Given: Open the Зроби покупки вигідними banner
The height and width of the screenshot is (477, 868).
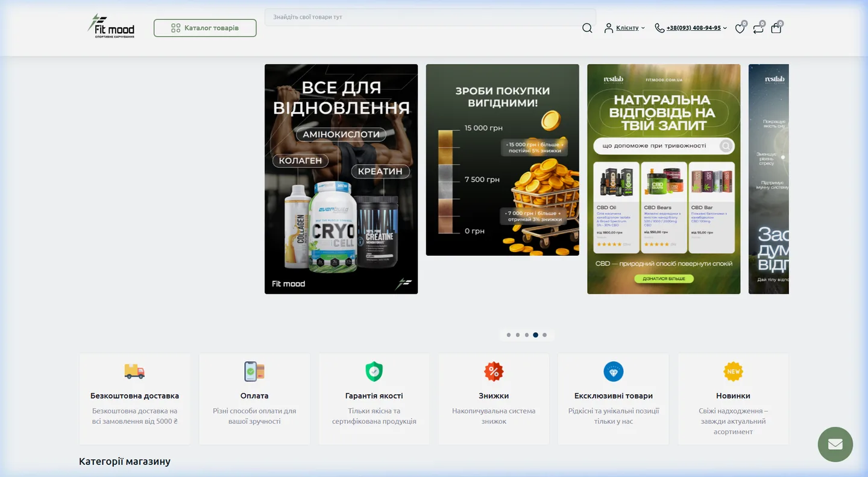Looking at the screenshot, I should coord(503,160).
